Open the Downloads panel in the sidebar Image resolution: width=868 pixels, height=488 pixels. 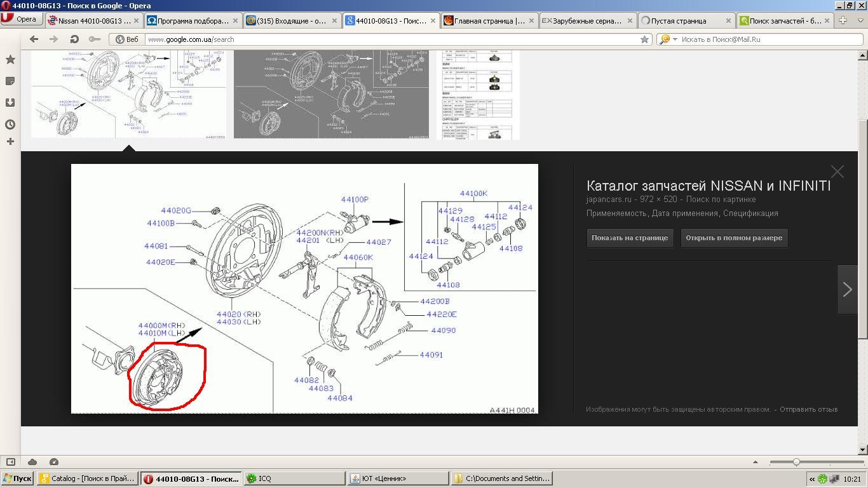tap(10, 102)
